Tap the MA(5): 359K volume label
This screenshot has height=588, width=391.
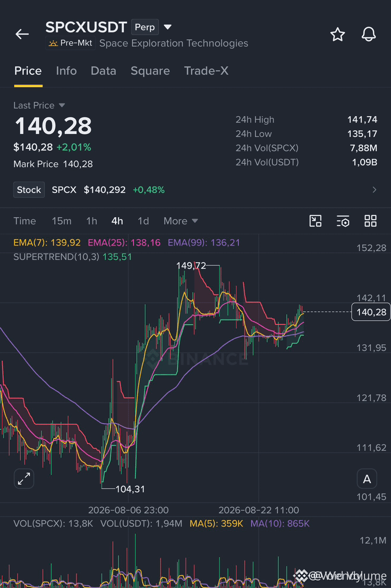click(217, 523)
